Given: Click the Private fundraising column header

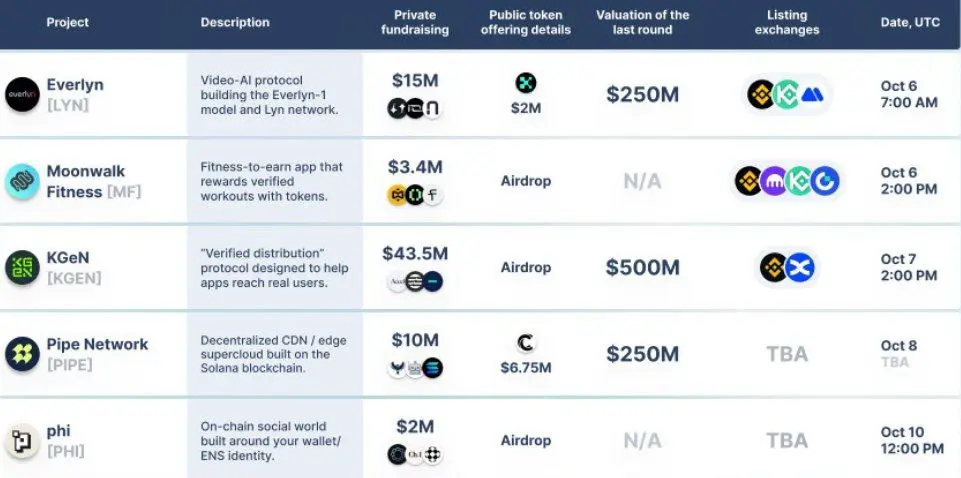Looking at the screenshot, I should pos(415,22).
